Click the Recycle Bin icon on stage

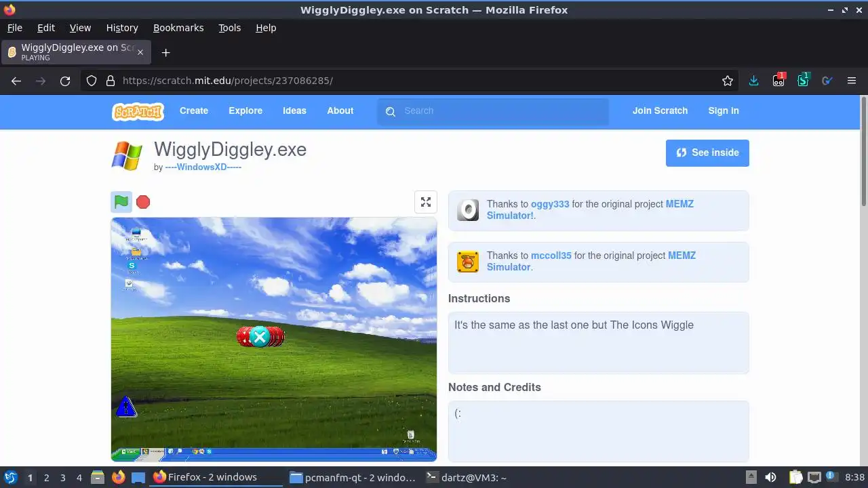[410, 434]
